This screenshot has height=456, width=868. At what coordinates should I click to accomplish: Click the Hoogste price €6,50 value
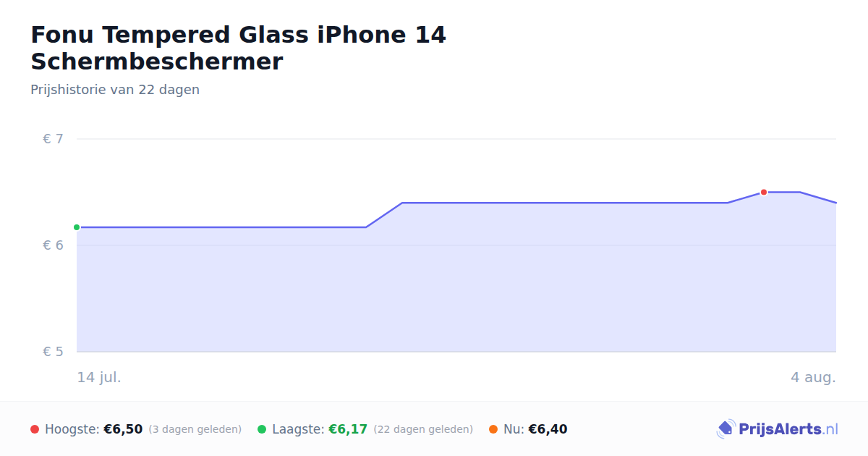[123, 429]
